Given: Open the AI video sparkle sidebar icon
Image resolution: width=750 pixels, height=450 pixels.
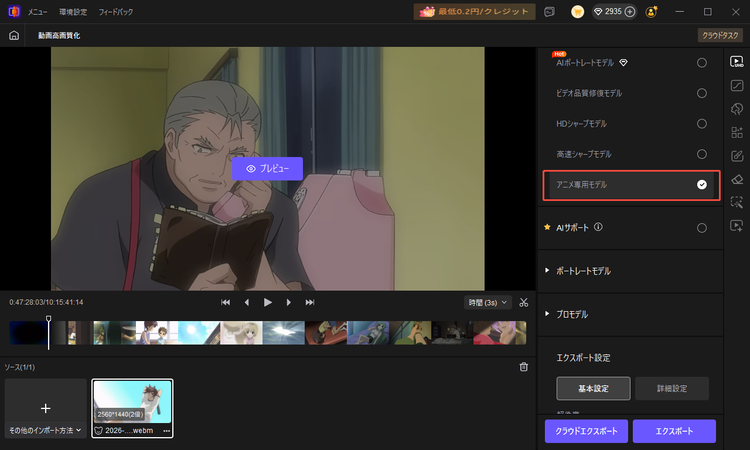Looking at the screenshot, I should 737,225.
